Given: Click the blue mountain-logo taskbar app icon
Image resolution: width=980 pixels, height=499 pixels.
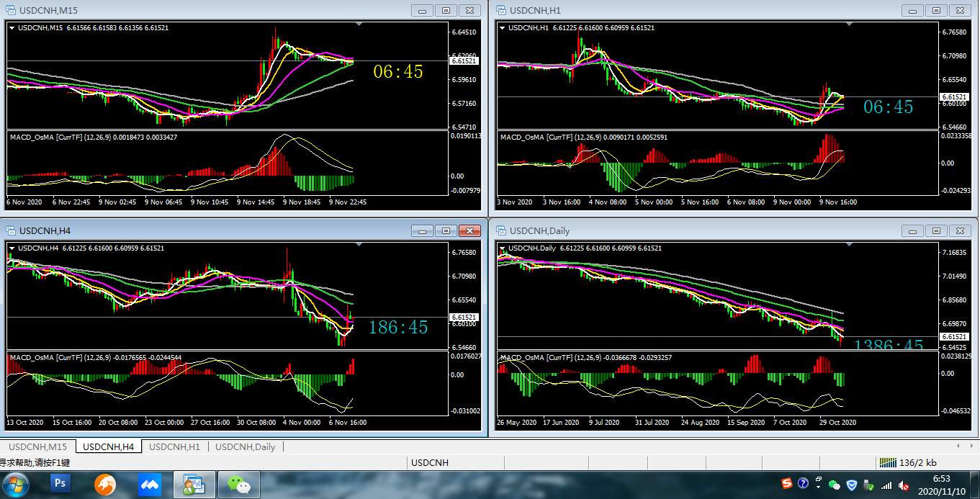Looking at the screenshot, I should click(x=150, y=485).
